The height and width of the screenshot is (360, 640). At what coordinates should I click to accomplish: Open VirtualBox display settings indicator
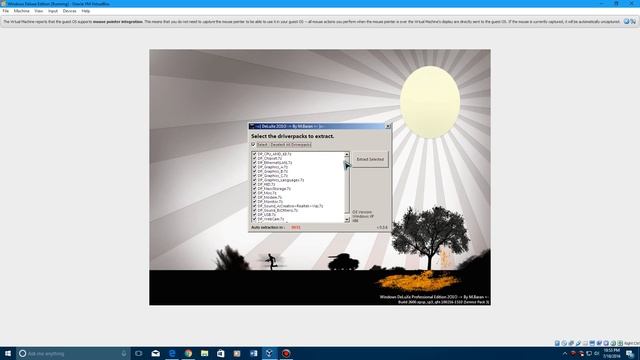592,343
